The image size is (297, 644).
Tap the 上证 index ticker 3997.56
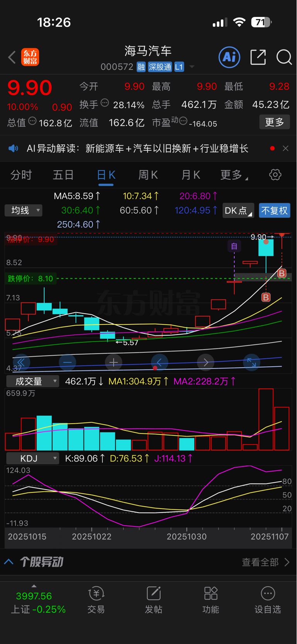34,596
